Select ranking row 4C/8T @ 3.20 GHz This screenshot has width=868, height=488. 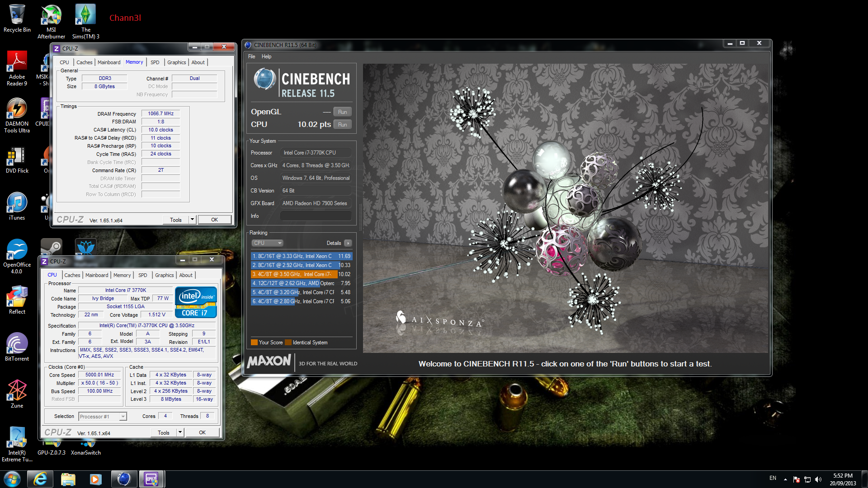[x=302, y=292]
